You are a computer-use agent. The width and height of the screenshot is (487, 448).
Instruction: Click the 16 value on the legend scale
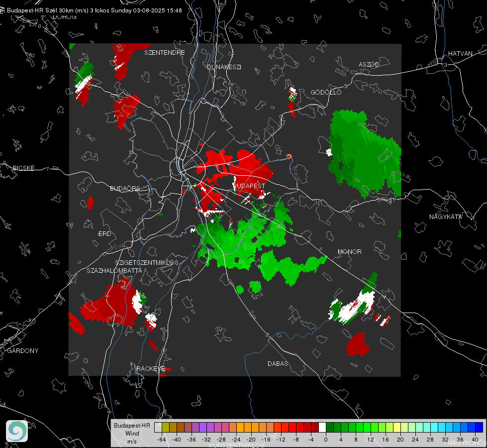[x=386, y=440]
